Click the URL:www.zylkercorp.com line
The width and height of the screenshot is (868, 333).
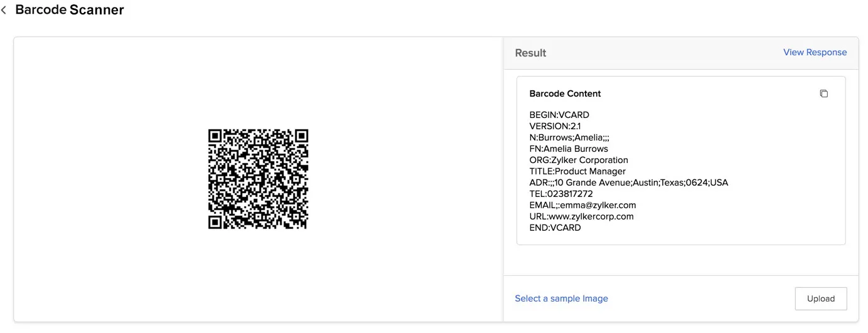[582, 216]
